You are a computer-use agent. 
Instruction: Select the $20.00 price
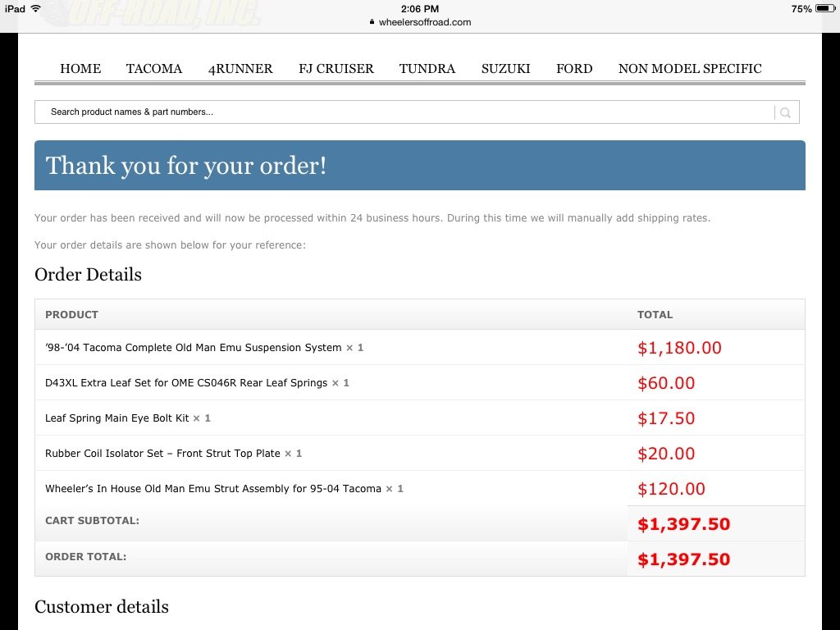[666, 454]
